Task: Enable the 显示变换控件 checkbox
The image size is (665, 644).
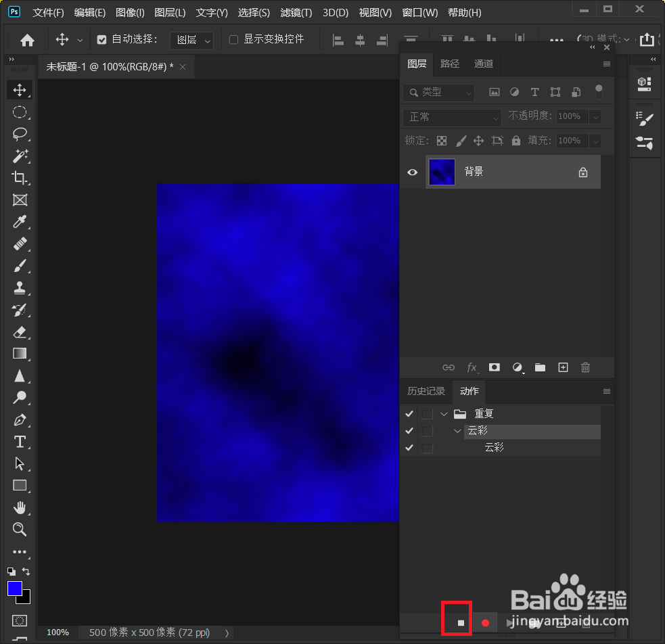Action: (233, 39)
